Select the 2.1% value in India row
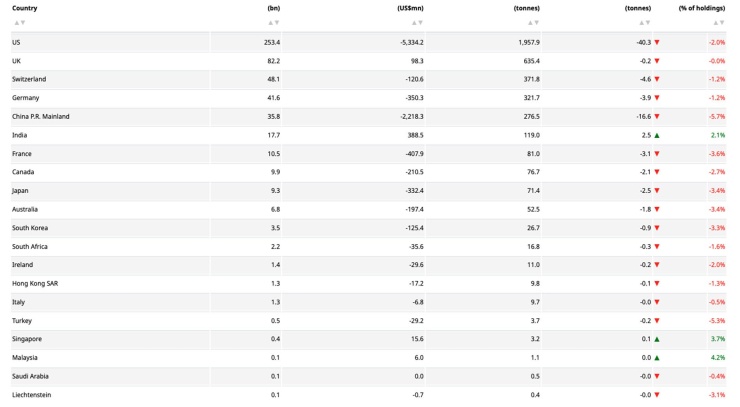 [x=718, y=135]
